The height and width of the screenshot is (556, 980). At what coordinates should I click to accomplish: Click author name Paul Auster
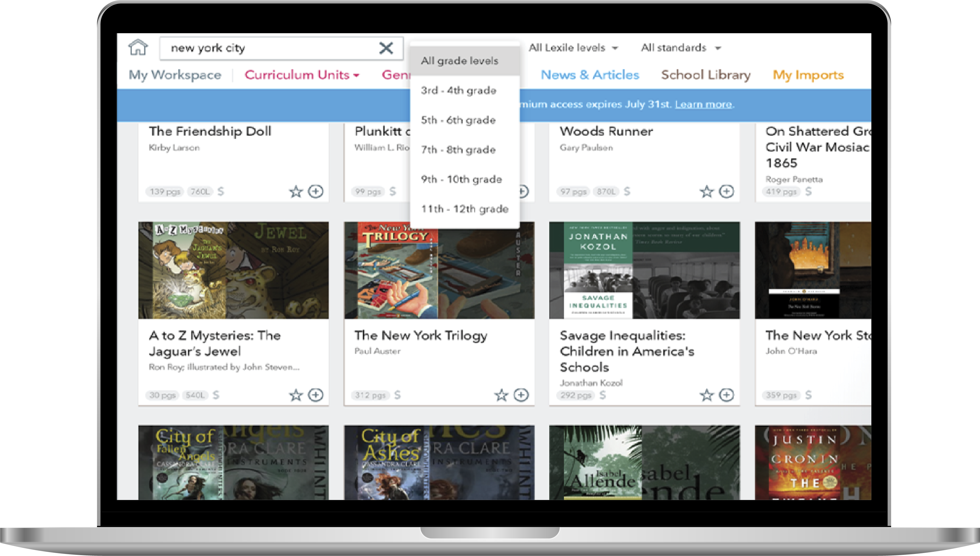point(377,351)
